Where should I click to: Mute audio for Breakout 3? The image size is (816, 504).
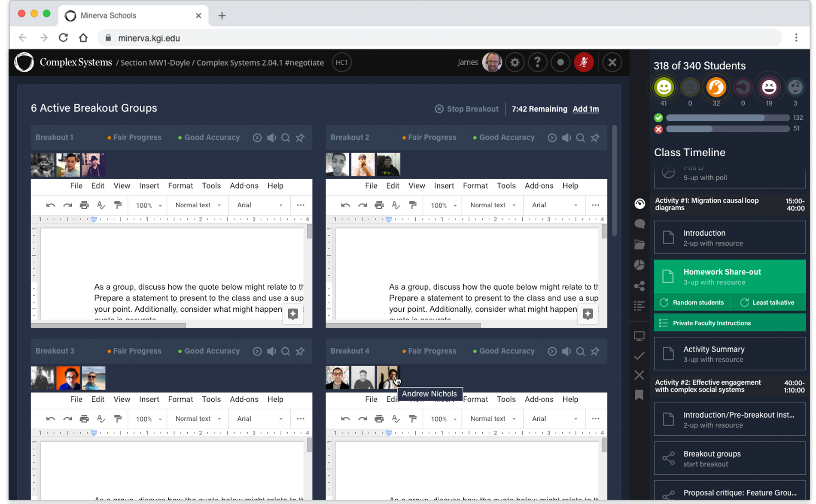(271, 351)
